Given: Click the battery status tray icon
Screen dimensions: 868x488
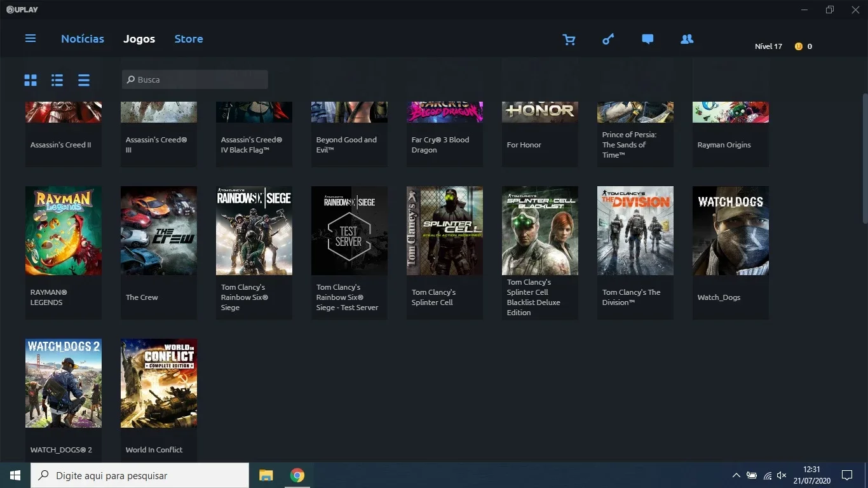Looking at the screenshot, I should (x=752, y=475).
